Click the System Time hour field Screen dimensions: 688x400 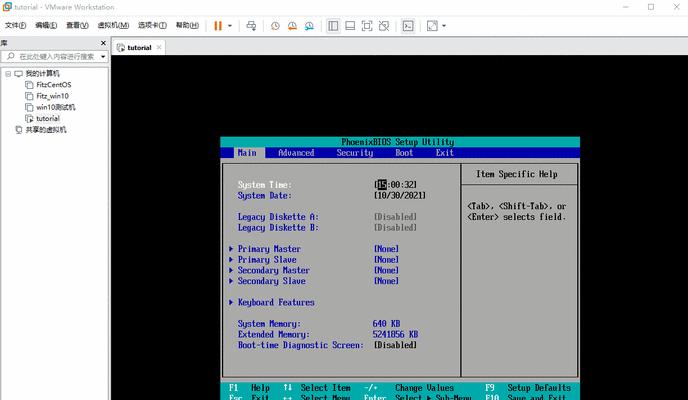click(382, 185)
